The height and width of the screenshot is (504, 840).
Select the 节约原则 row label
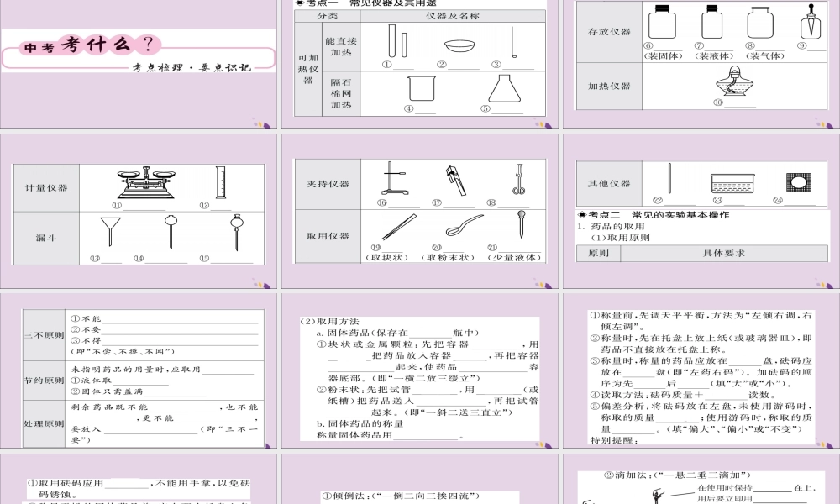pyautogui.click(x=44, y=381)
